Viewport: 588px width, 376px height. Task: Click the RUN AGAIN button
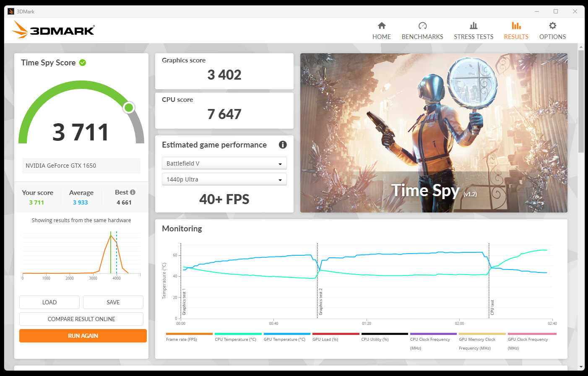[83, 336]
